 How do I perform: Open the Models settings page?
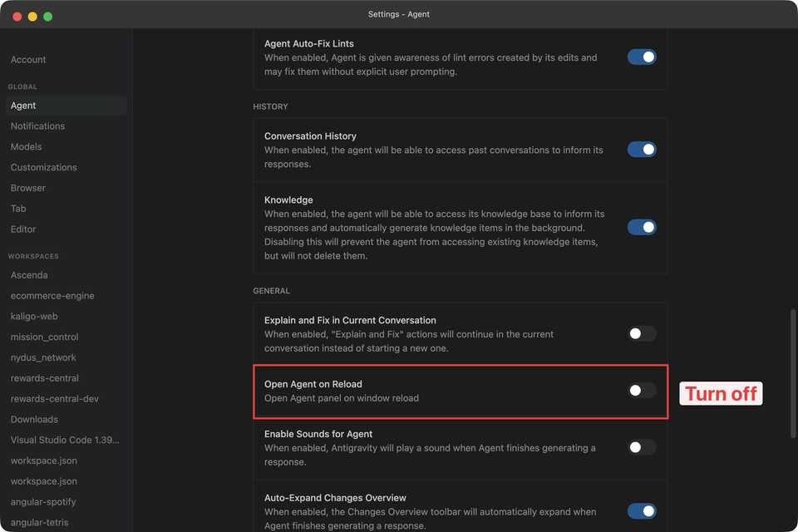point(26,146)
